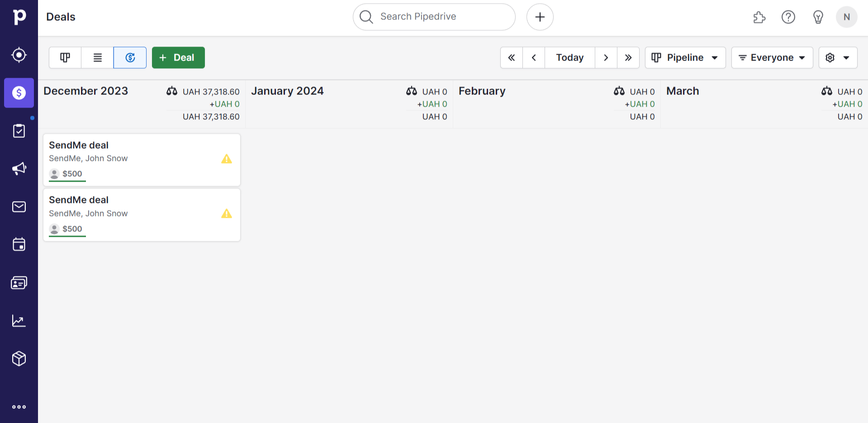868x423 pixels.
Task: Open forecast settings gear dropdown
Action: 838,58
